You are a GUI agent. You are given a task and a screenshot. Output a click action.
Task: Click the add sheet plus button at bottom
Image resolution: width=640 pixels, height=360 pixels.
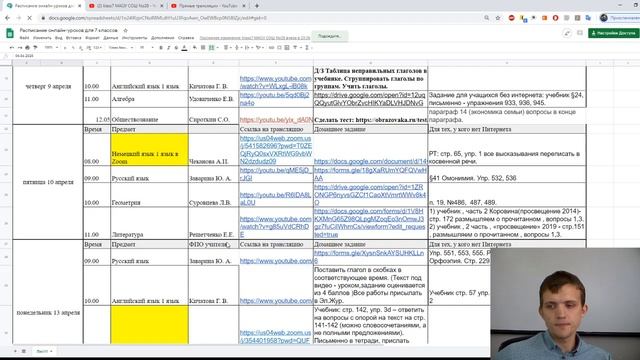(x=16, y=351)
